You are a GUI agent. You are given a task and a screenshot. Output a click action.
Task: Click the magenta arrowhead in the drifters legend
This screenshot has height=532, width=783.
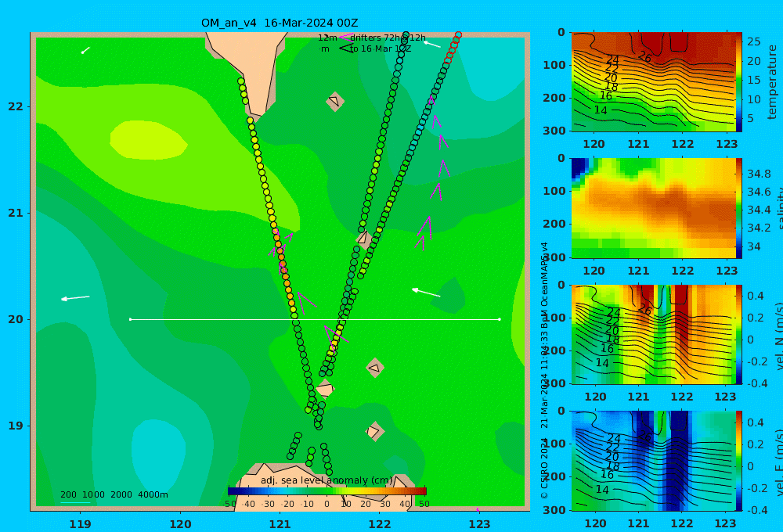(x=345, y=38)
